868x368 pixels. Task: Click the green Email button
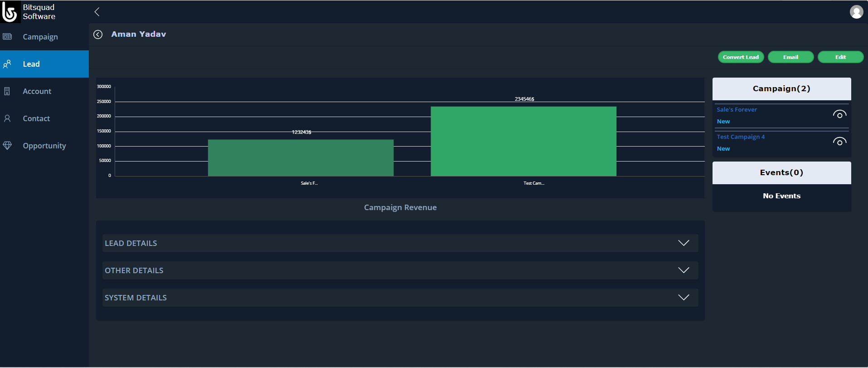(790, 57)
